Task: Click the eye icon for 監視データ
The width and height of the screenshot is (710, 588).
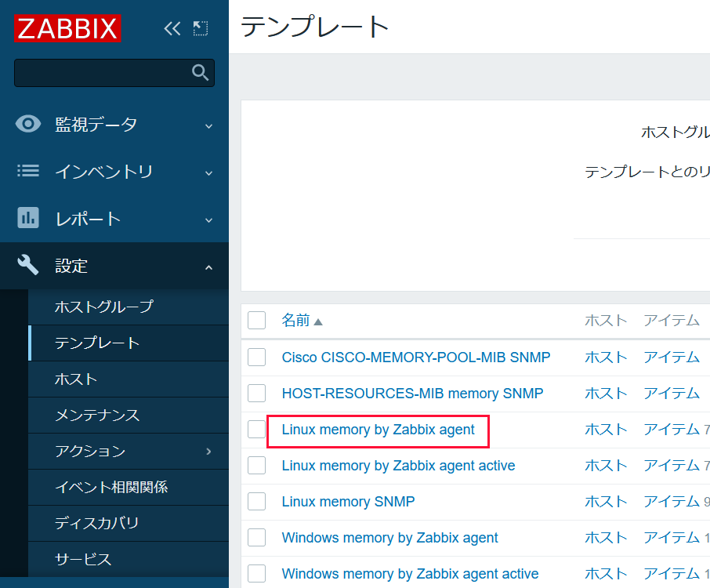Action: pyautogui.click(x=28, y=124)
